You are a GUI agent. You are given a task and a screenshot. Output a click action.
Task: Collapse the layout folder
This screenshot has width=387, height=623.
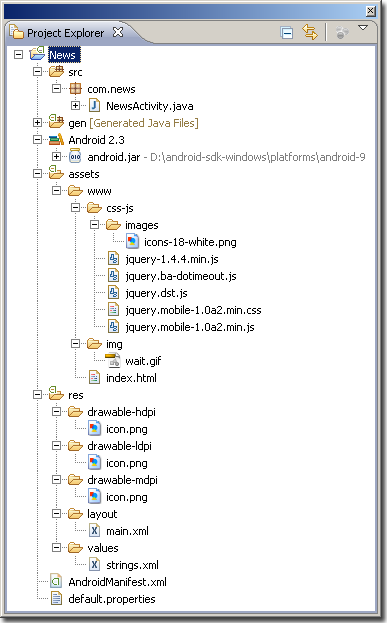56,514
